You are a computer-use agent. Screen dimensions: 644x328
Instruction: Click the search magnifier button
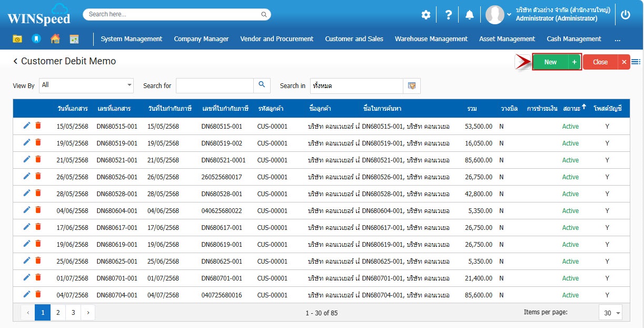point(262,85)
